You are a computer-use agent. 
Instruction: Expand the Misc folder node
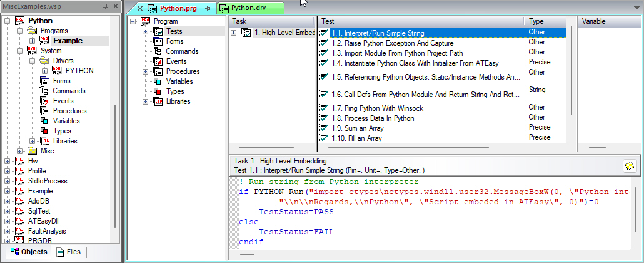(19, 151)
